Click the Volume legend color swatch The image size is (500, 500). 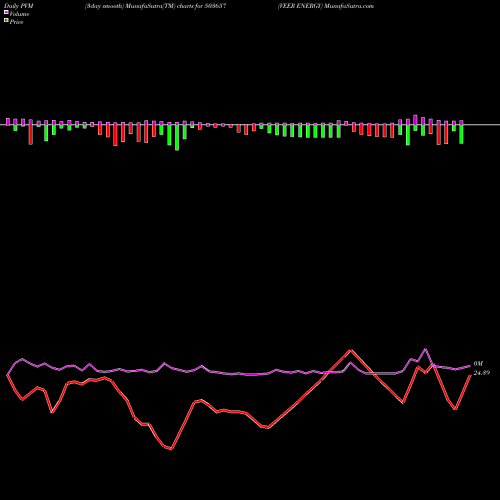(x=6, y=12)
